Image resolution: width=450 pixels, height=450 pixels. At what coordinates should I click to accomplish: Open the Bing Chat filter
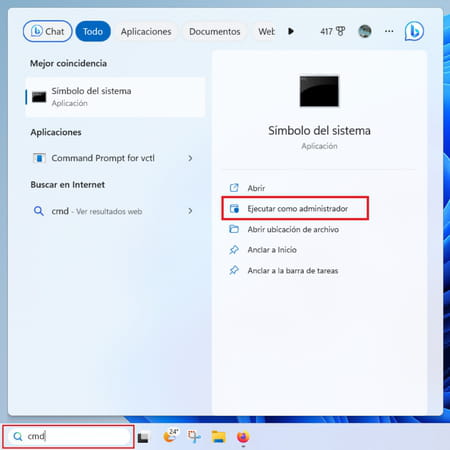(47, 31)
